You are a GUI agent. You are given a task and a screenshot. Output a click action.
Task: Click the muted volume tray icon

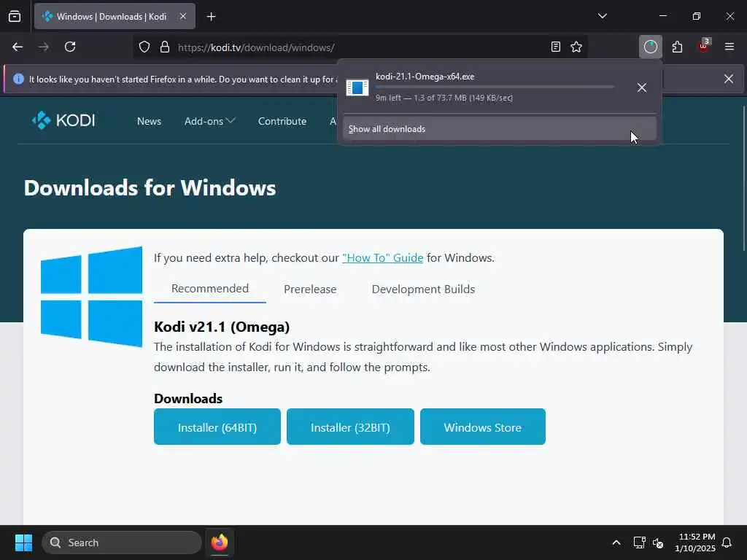658,542
